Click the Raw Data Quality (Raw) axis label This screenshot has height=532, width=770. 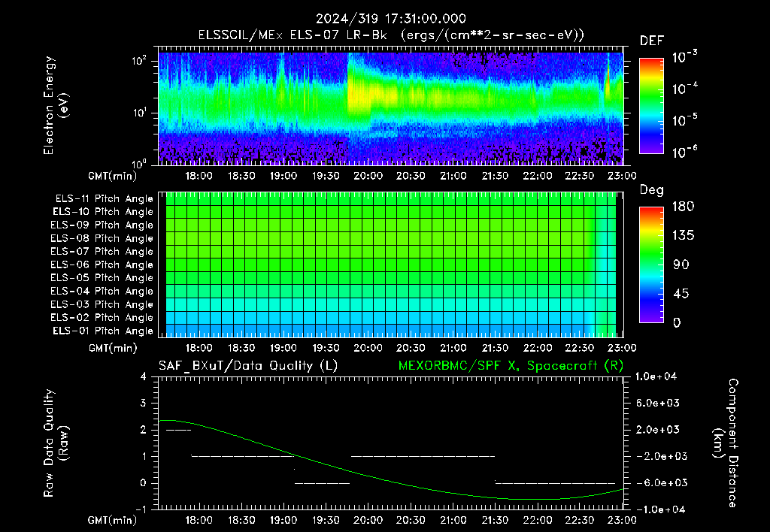coord(56,443)
